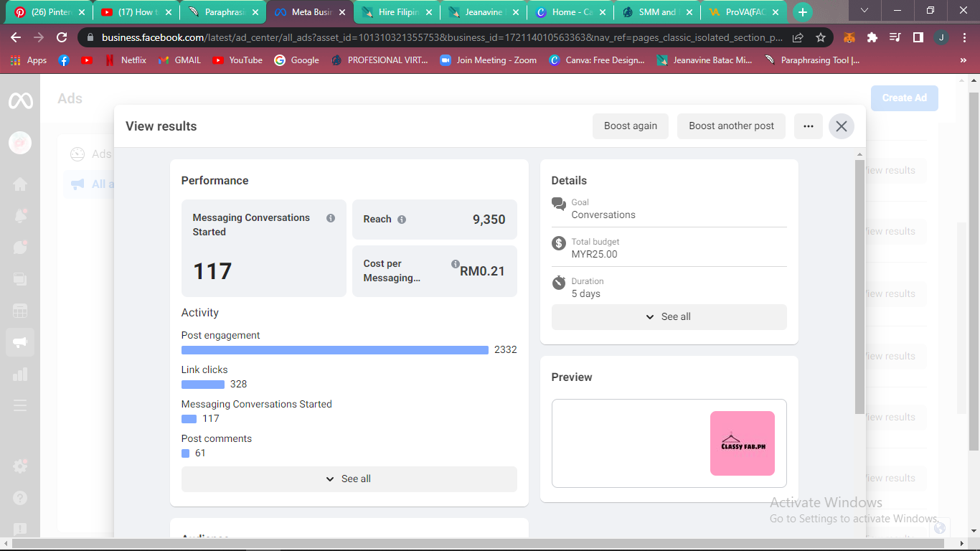Viewport: 980px width, 551px height.
Task: Click the 2332 post engagement count
Action: [506, 350]
